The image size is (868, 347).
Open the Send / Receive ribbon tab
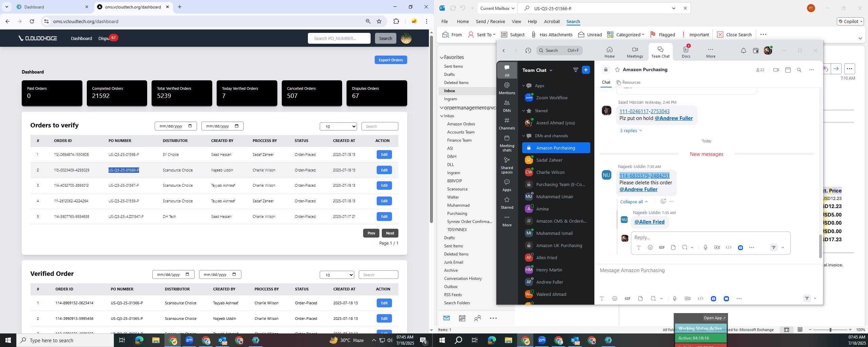point(490,21)
